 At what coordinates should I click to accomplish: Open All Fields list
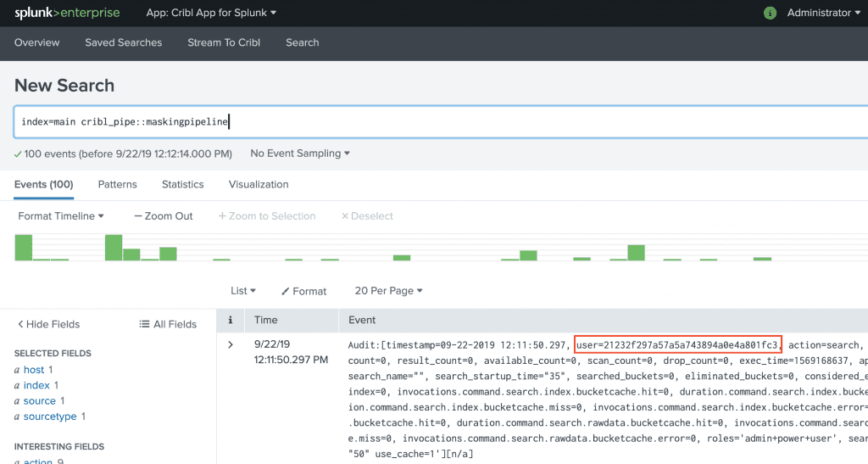pyautogui.click(x=168, y=324)
